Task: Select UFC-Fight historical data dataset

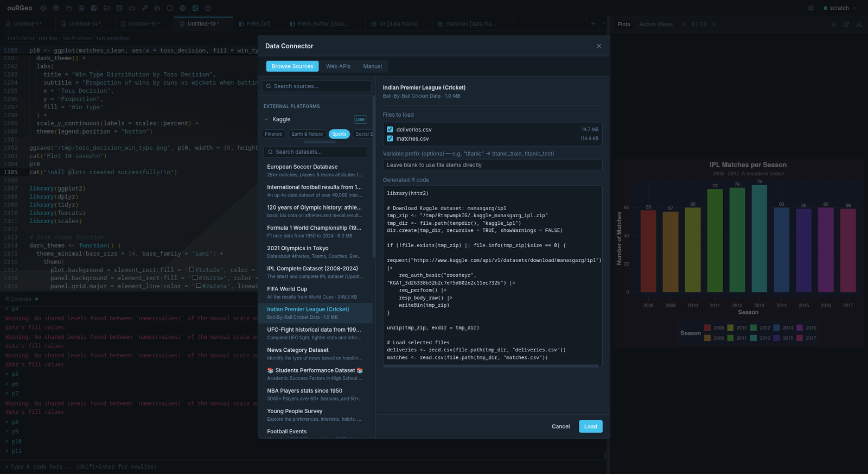Action: point(315,333)
